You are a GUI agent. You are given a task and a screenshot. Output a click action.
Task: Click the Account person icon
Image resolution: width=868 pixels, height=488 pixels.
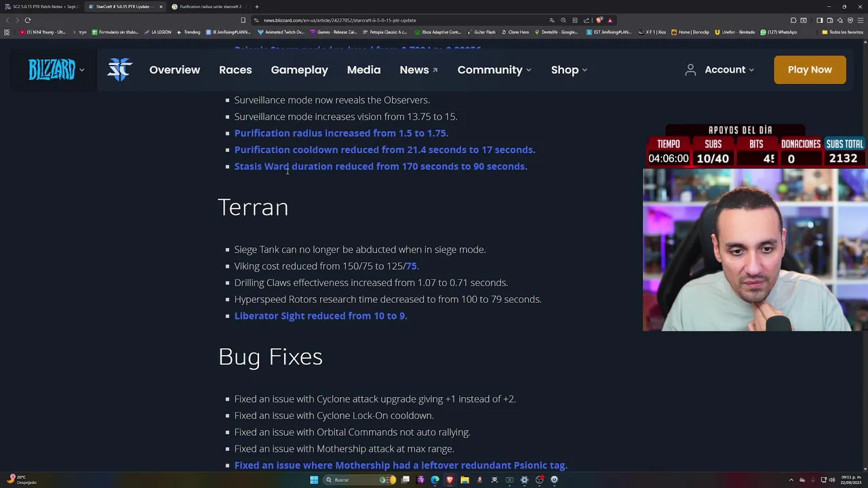click(x=690, y=70)
